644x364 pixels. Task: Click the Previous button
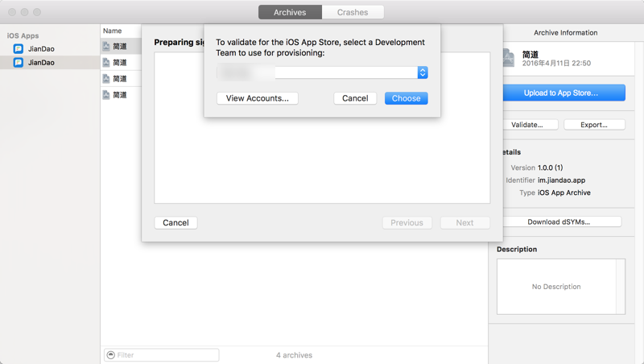click(407, 223)
